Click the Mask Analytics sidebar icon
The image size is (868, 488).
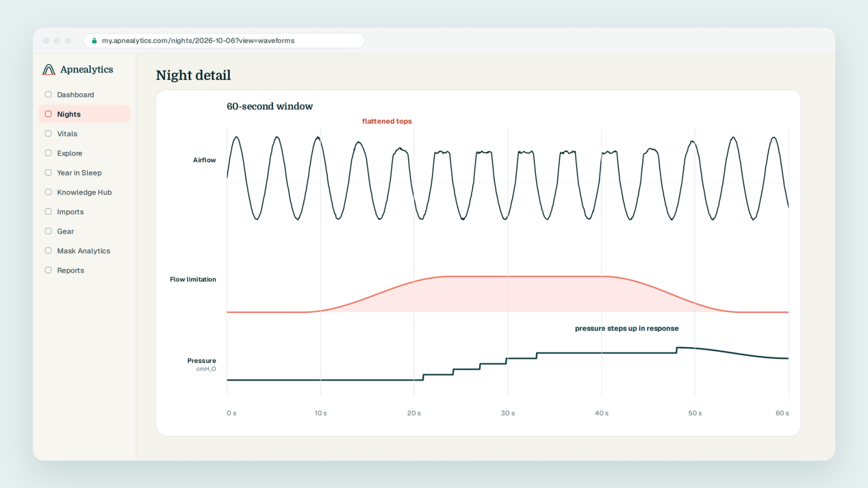[x=48, y=251]
